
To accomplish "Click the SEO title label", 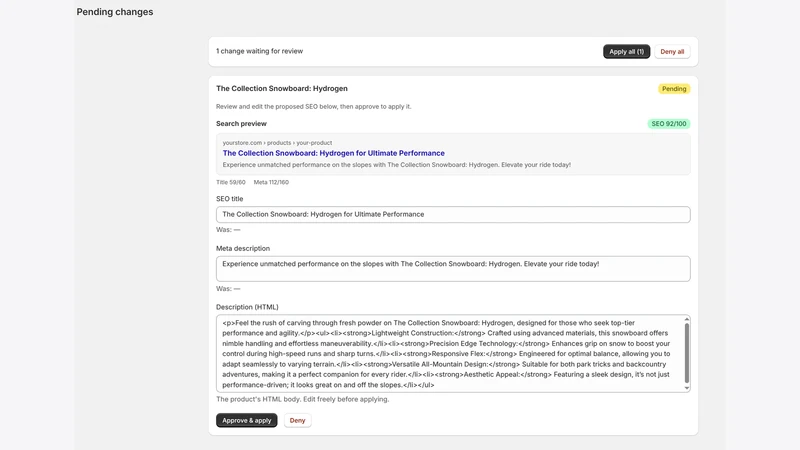I will (230, 199).
